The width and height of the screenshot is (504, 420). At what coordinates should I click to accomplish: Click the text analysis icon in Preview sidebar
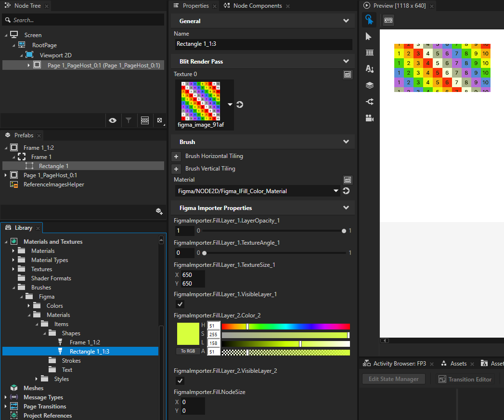pyautogui.click(x=369, y=68)
